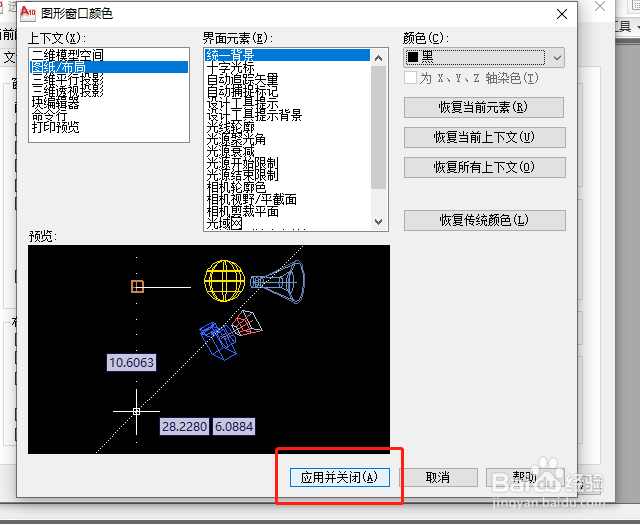
Task: Click scroll-up arrow of interface elements list
Action: pos(378,58)
